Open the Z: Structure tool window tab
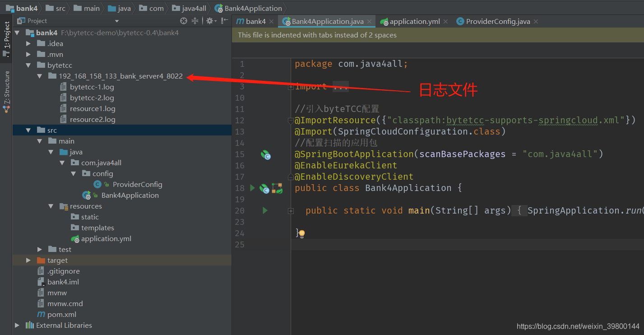Viewport: 644px width, 335px height. pos(6,92)
